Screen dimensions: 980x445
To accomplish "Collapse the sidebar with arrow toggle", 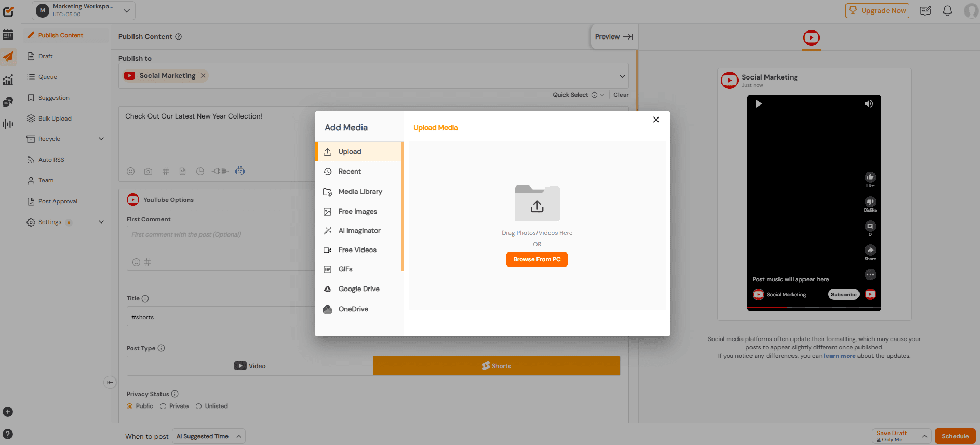I will pyautogui.click(x=110, y=382).
